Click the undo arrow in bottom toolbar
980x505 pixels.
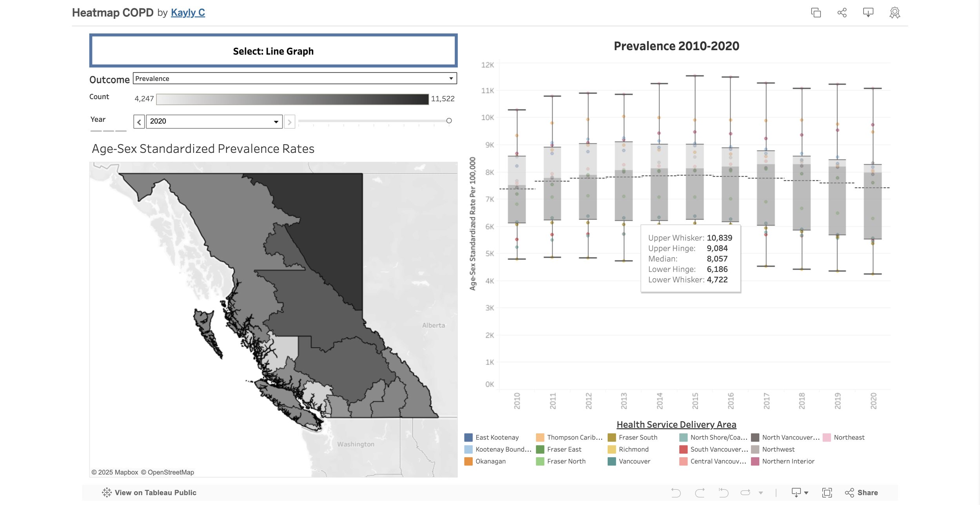click(x=676, y=492)
